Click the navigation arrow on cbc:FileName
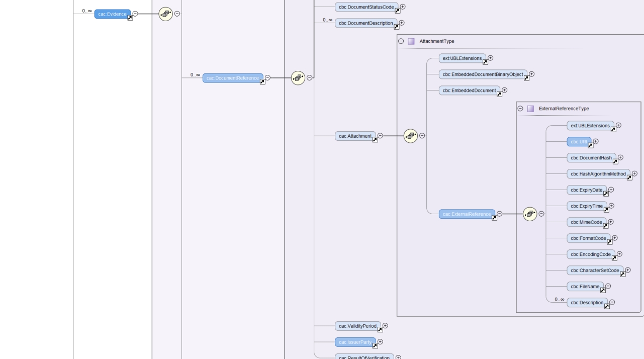The height and width of the screenshot is (359, 644). 602,290
